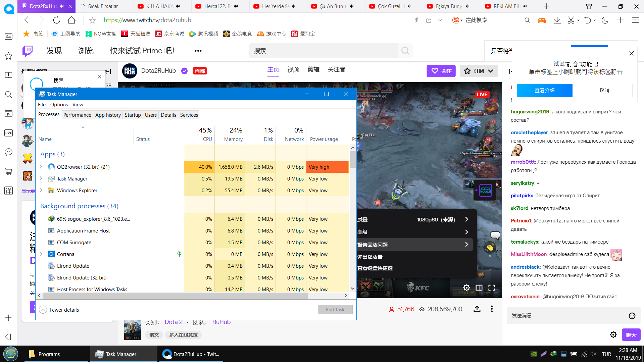Mute the KİLLA HAKA tab speaker
644x362 pixels.
click(x=178, y=6)
